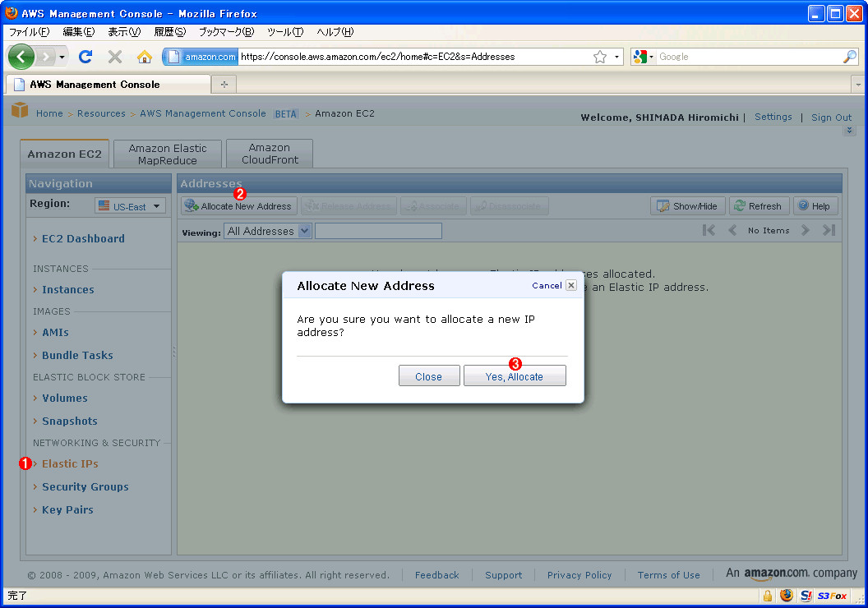
Task: Open the address bar history dropdown
Action: [616, 57]
